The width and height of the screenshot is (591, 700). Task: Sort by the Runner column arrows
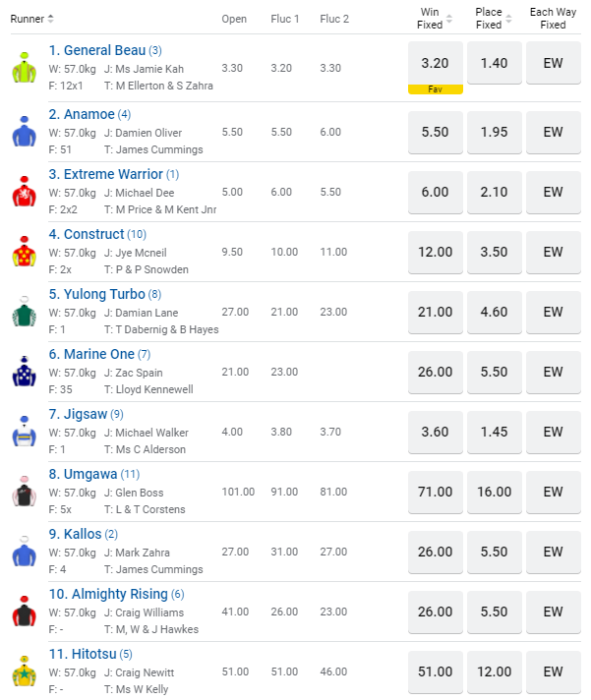point(50,19)
